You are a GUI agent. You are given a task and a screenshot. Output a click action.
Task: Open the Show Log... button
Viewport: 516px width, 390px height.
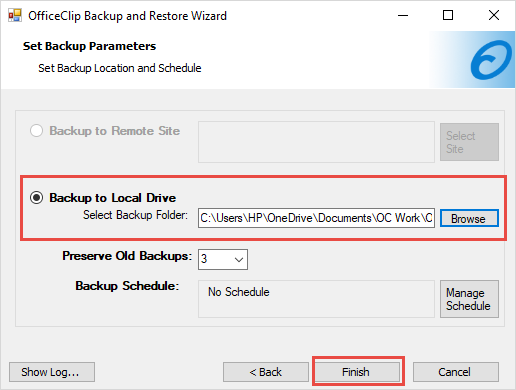(x=52, y=372)
